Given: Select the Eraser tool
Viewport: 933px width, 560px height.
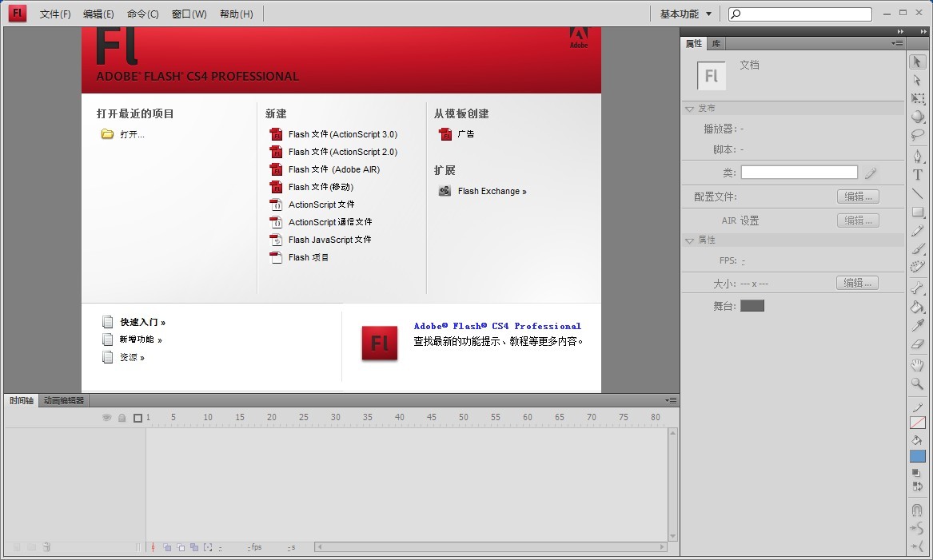Looking at the screenshot, I should [917, 344].
